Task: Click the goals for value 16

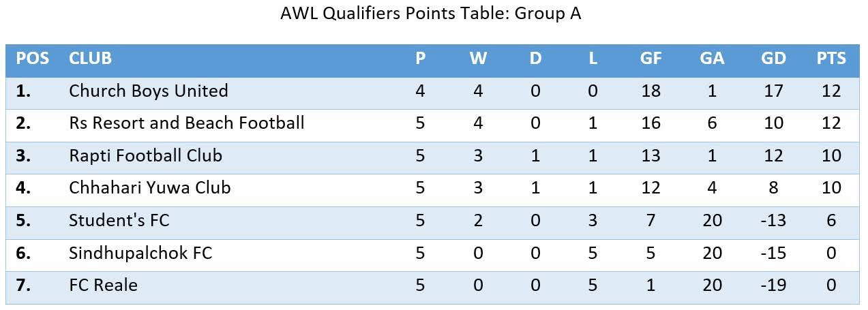Action: [x=650, y=123]
